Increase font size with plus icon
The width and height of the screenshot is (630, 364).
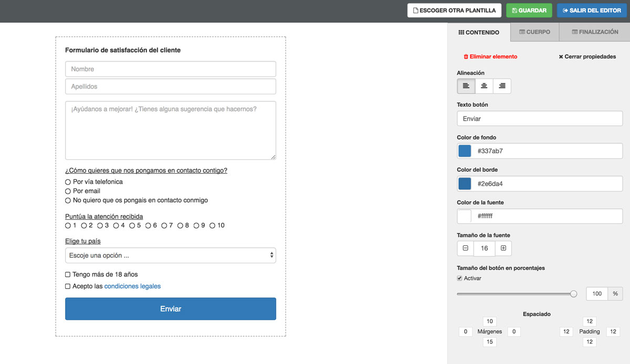pyautogui.click(x=503, y=248)
